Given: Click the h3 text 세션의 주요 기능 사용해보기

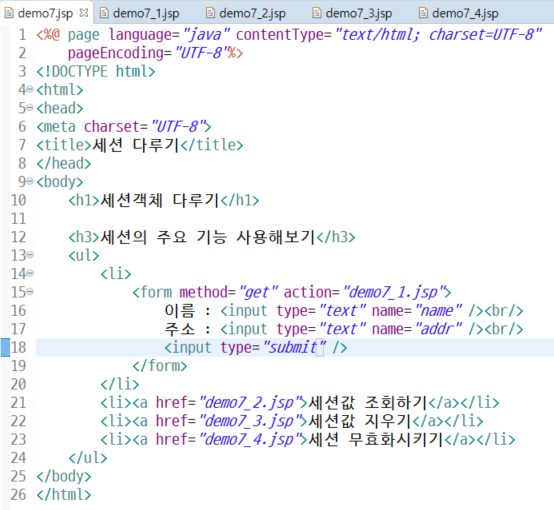Looking at the screenshot, I should click(x=208, y=237).
